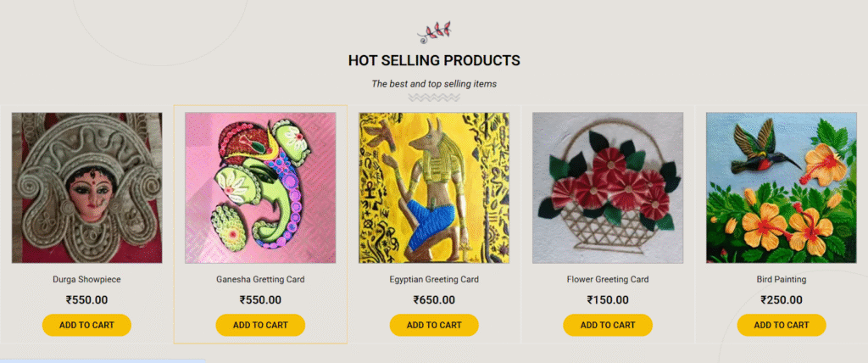Click the ₹150.00 price text
The image size is (868, 363).
tap(608, 299)
